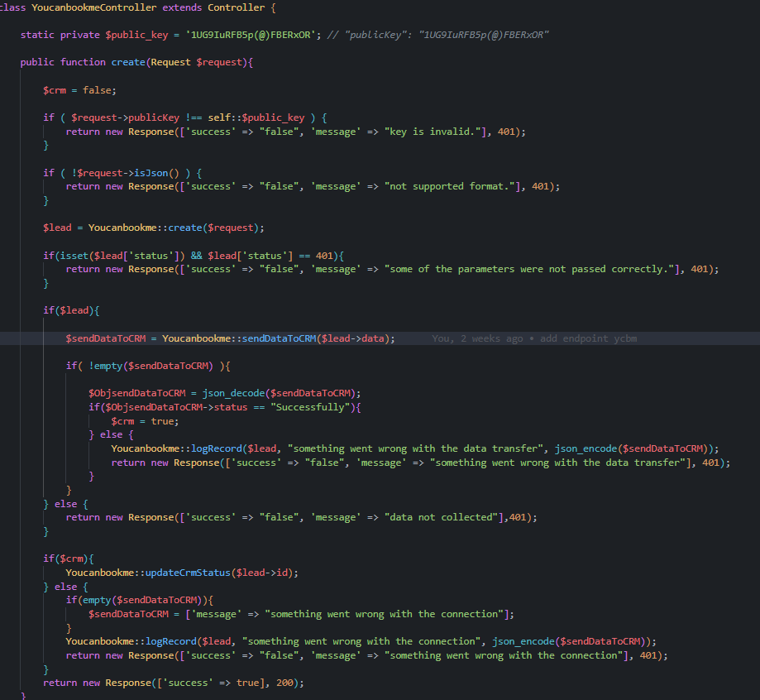The height and width of the screenshot is (700, 760).
Task: Click the sendDataToCRM method on highlighted line
Action: [278, 338]
